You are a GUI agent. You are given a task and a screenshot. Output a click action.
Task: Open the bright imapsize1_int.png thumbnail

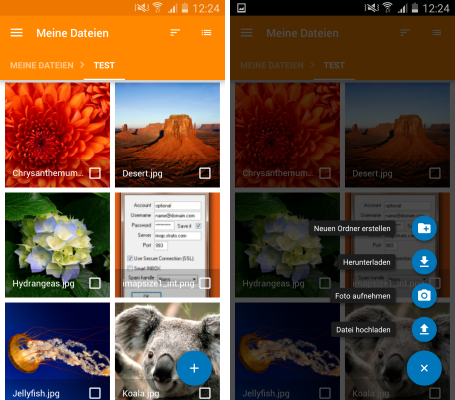167,245
